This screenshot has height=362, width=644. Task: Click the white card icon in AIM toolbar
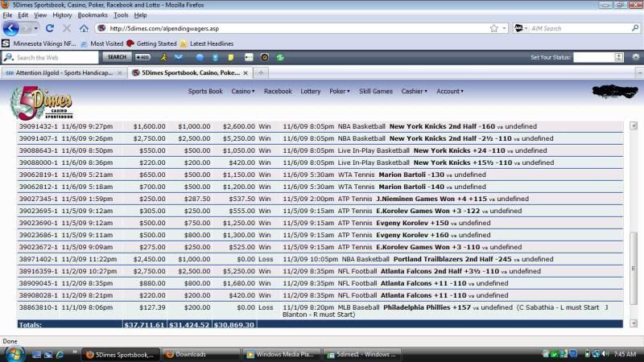249,57
